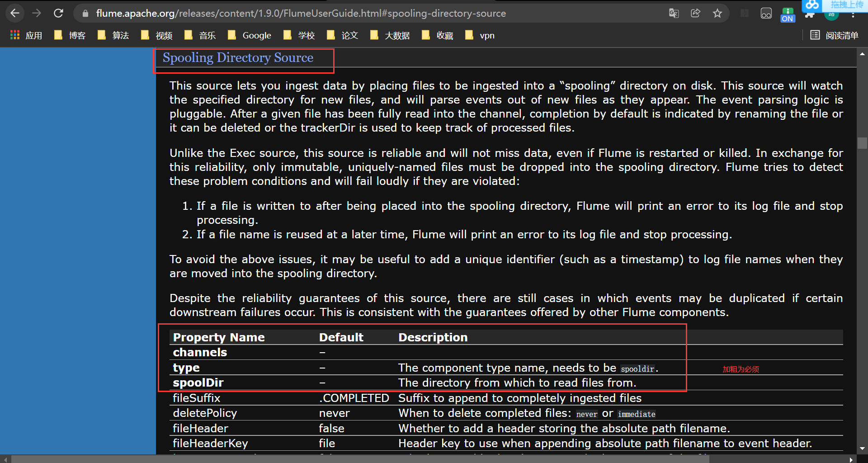Open the two-circles extension in the toolbar
Screen dimensions: 868x463
pos(766,13)
